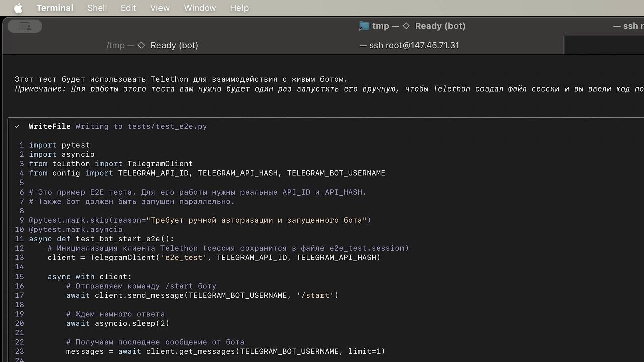Click 'async def test_bot_start_e2e():' line
Viewport: 644px width, 362px height.
tap(101, 239)
